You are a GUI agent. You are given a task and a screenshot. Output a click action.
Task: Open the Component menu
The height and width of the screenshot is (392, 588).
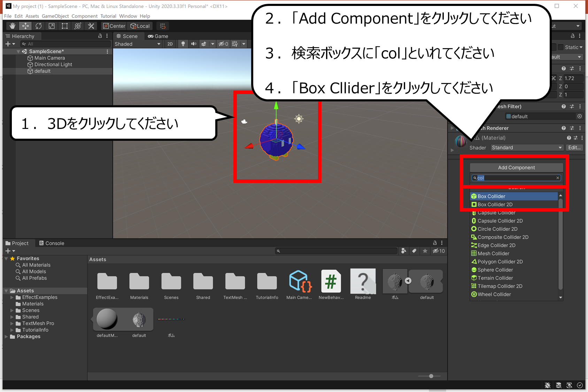(84, 16)
